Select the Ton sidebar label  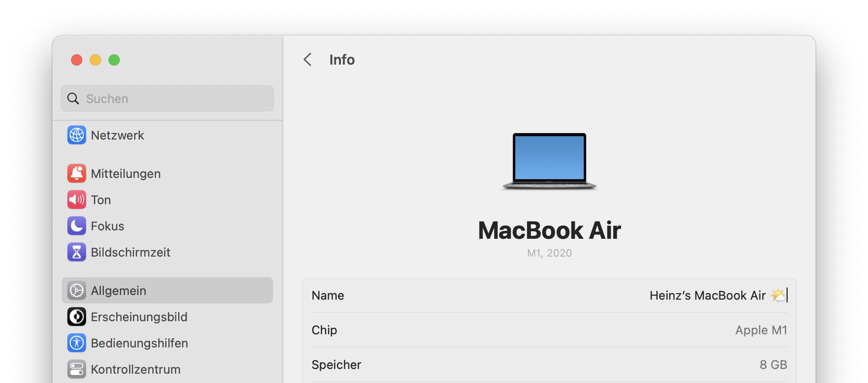point(101,200)
